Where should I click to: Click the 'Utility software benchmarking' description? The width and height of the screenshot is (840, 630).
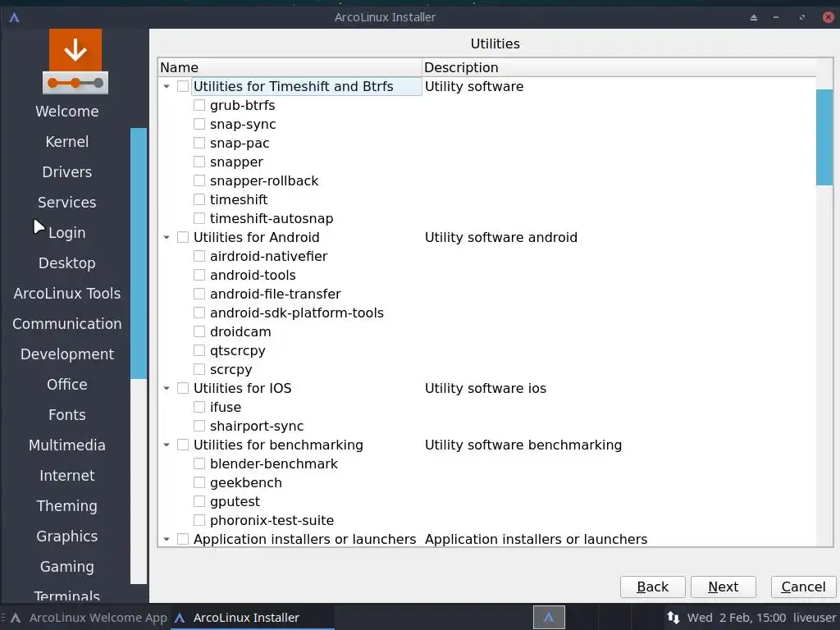pos(523,445)
